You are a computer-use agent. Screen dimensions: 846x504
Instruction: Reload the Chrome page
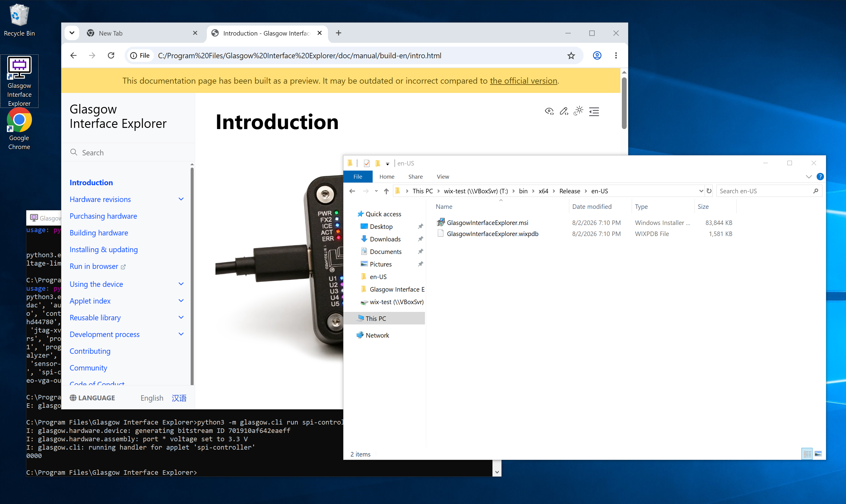pyautogui.click(x=111, y=55)
